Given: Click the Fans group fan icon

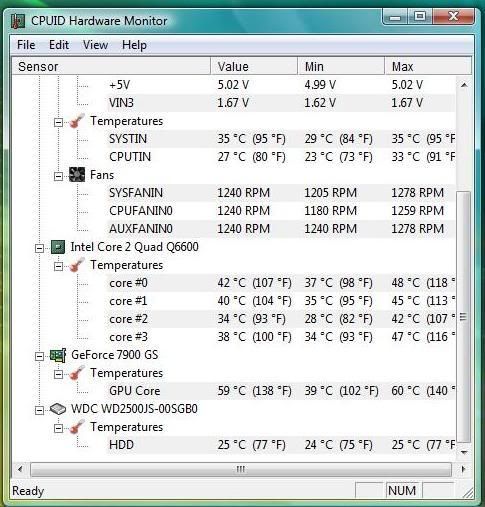Looking at the screenshot, I should point(77,175).
